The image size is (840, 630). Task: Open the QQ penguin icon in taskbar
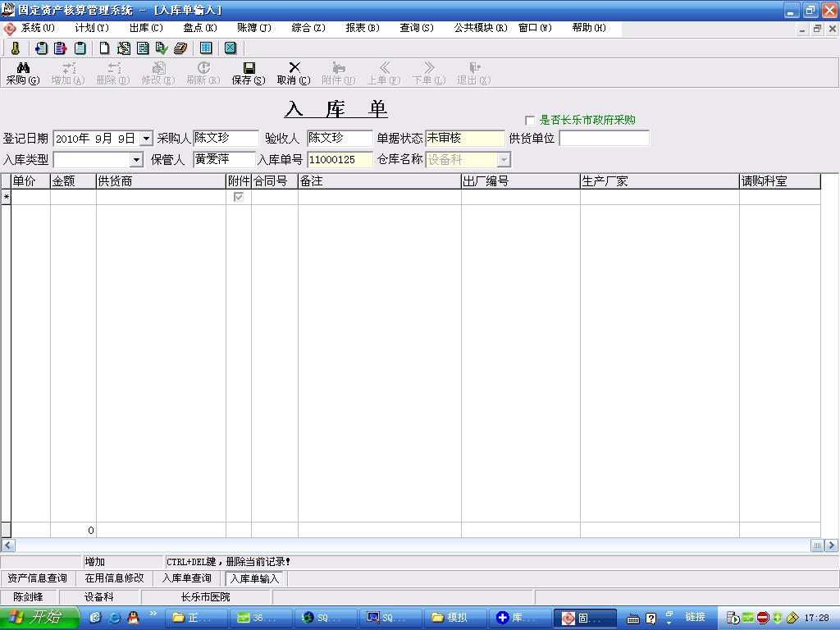pyautogui.click(x=133, y=618)
